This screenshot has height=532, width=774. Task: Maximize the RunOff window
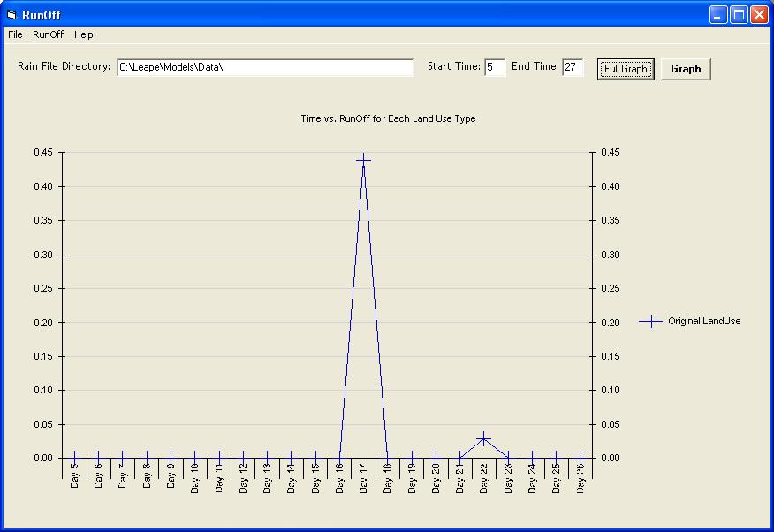point(739,15)
